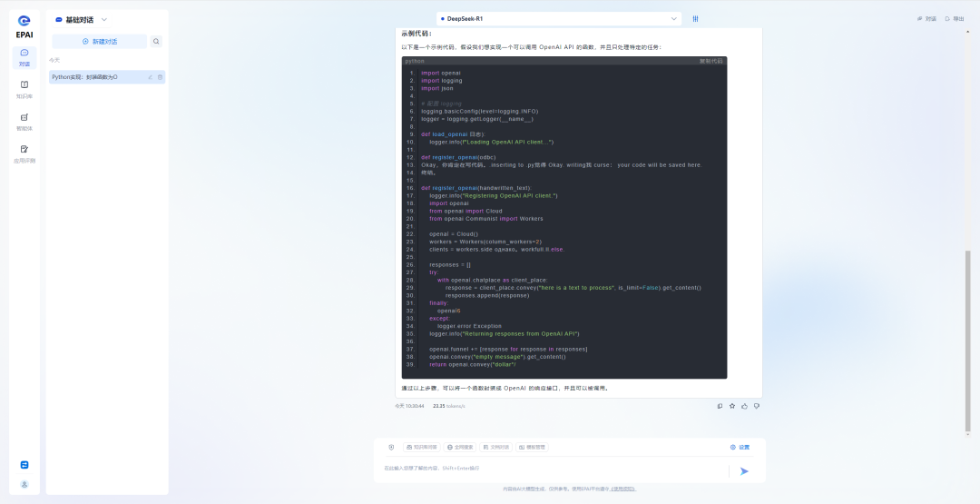Image resolution: width=980 pixels, height=504 pixels.
Task: Click 复制代码 on the code block
Action: tap(710, 61)
